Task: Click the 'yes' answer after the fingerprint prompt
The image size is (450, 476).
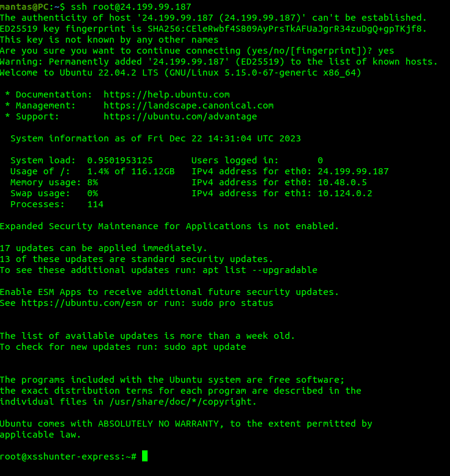Action: click(386, 51)
